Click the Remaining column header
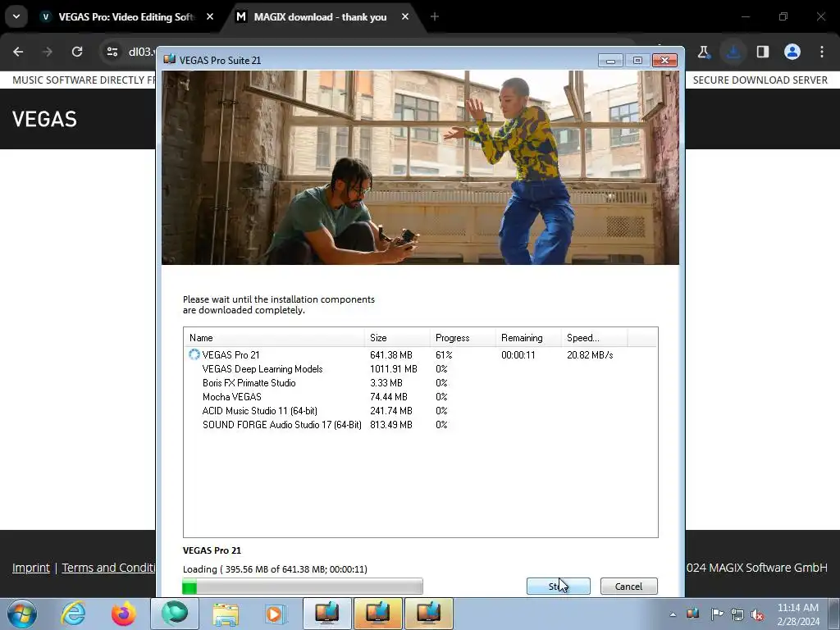This screenshot has width=840, height=630. 527,337
